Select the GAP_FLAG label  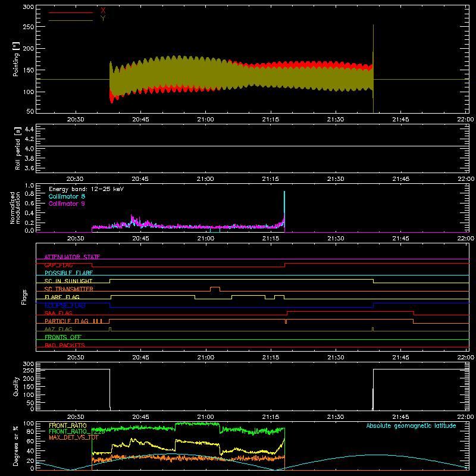58,265
